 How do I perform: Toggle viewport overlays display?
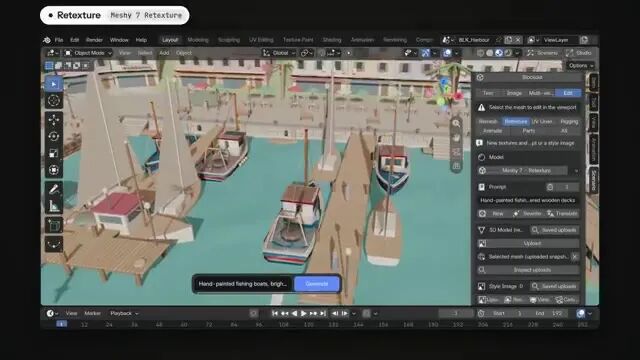coord(447,53)
